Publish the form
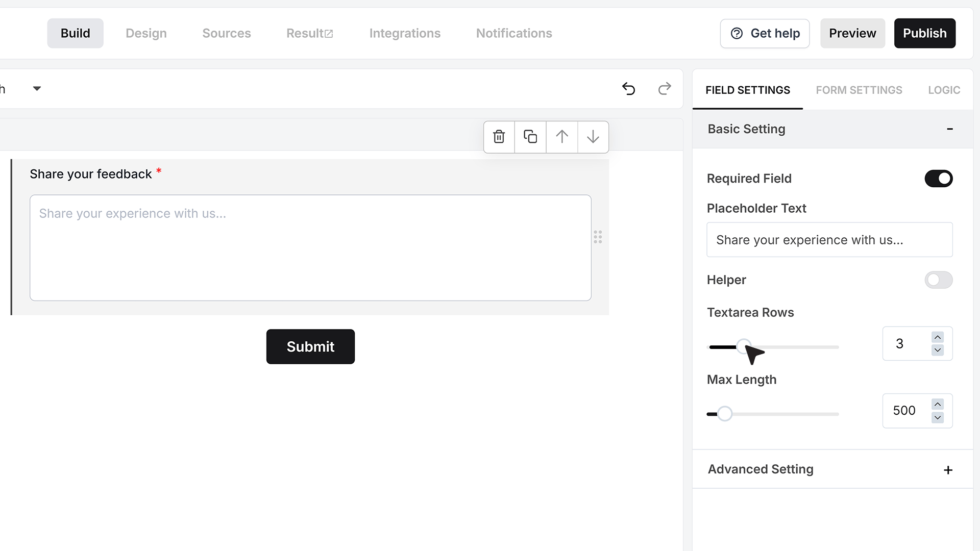The image size is (980, 551). click(924, 34)
